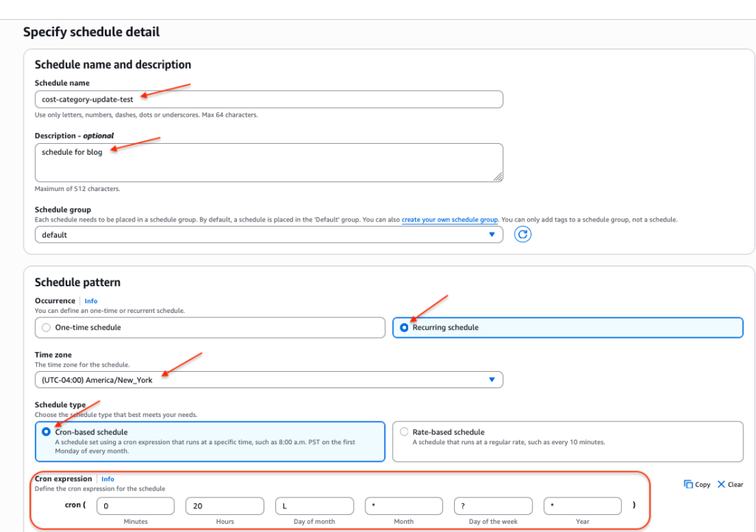Click the cron Month field
Image resolution: width=756 pixels, height=532 pixels.
[x=404, y=506]
